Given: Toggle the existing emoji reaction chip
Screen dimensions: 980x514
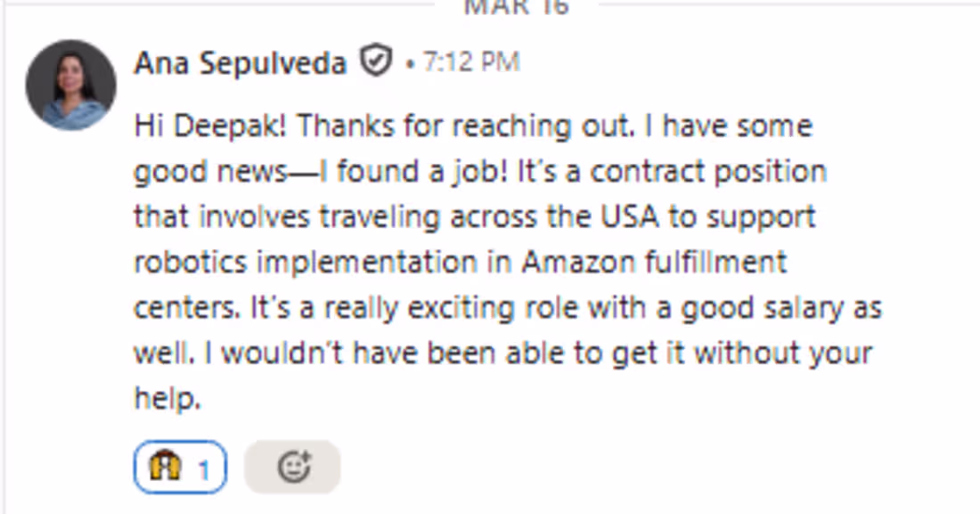Looking at the screenshot, I should pyautogui.click(x=180, y=467).
